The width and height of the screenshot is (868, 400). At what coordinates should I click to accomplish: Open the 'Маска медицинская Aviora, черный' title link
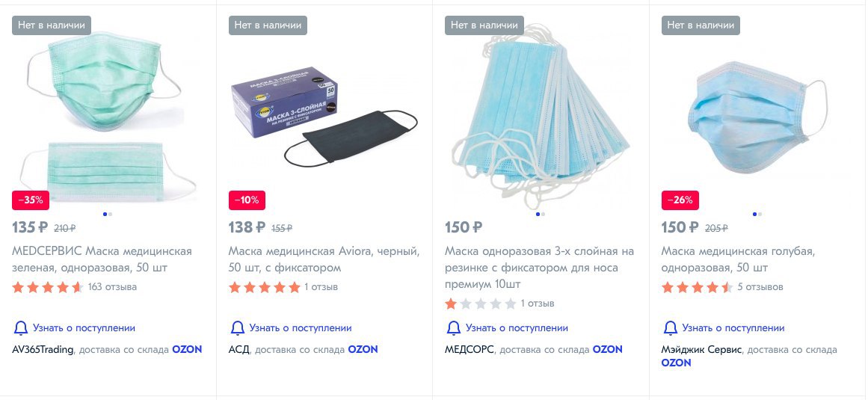point(324,259)
